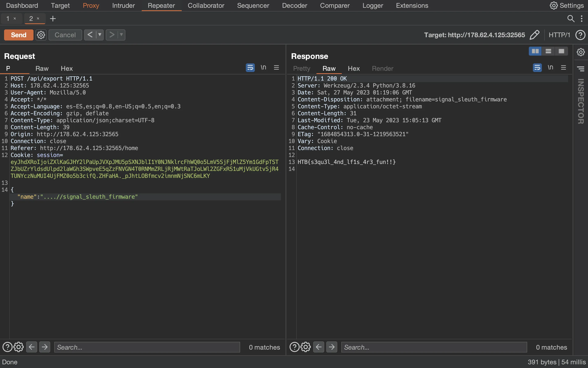Click the orange Send button

point(18,35)
